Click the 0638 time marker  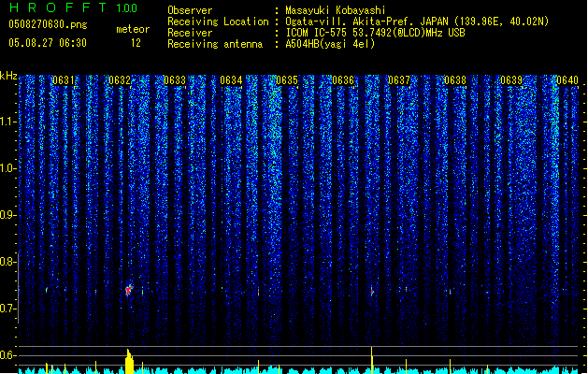pos(455,80)
